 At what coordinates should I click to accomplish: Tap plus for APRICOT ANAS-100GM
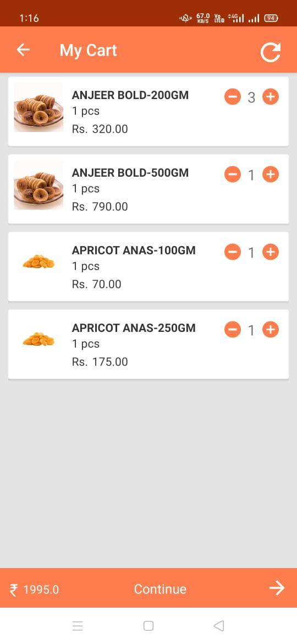coord(271,252)
